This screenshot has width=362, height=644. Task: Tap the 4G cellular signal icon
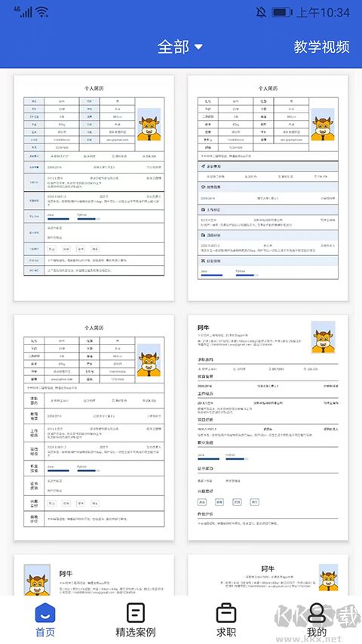pyautogui.click(x=23, y=12)
